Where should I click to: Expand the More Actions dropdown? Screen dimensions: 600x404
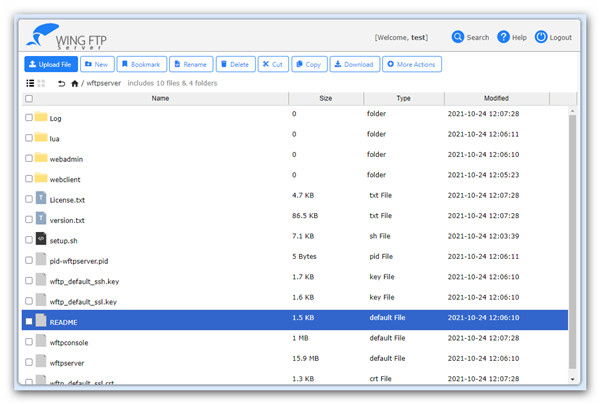[411, 64]
